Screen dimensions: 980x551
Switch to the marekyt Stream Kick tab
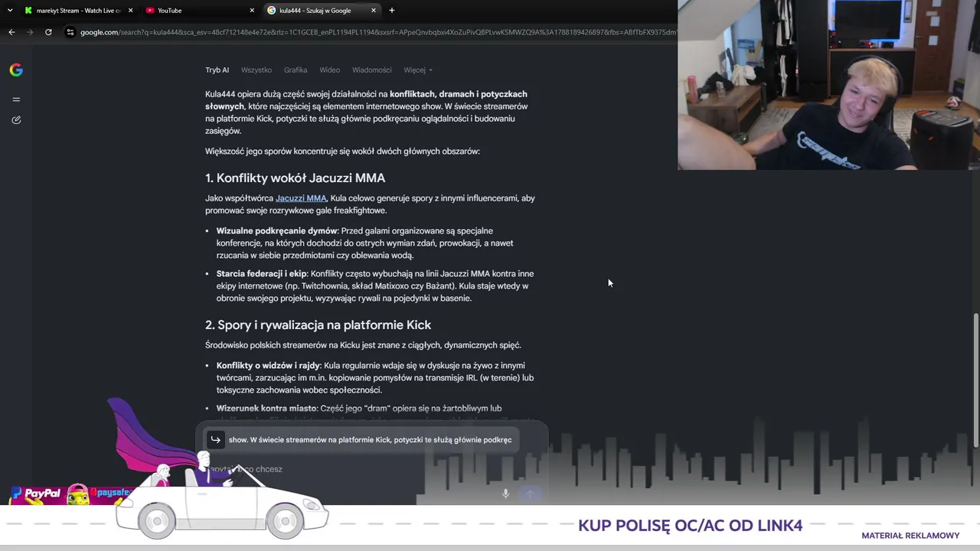pos(77,11)
